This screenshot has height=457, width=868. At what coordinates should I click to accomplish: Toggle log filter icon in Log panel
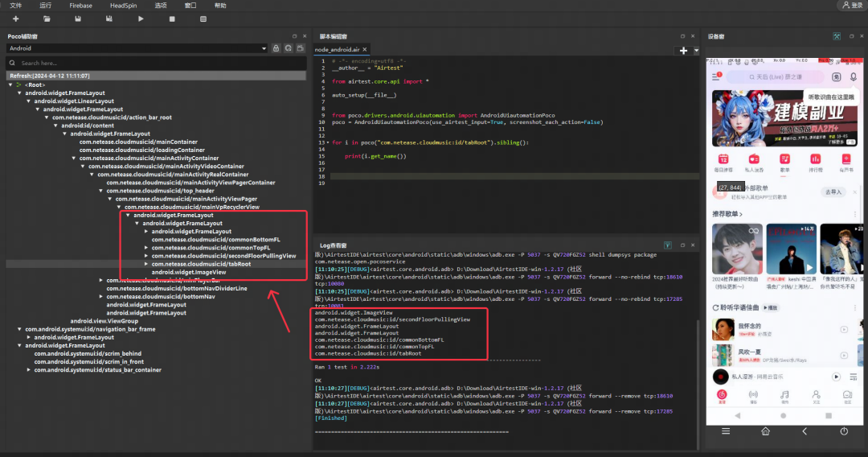point(667,245)
